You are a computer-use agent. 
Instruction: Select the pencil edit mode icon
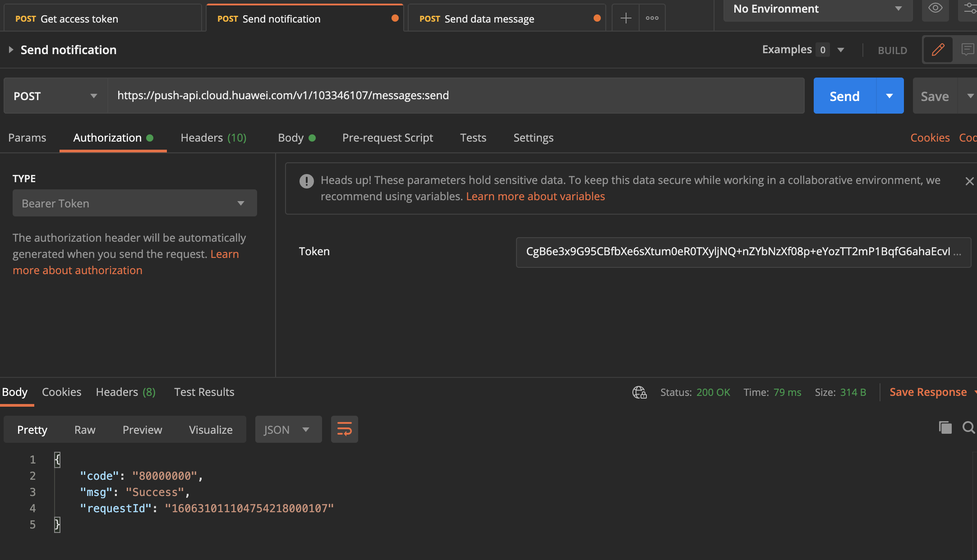coord(938,50)
